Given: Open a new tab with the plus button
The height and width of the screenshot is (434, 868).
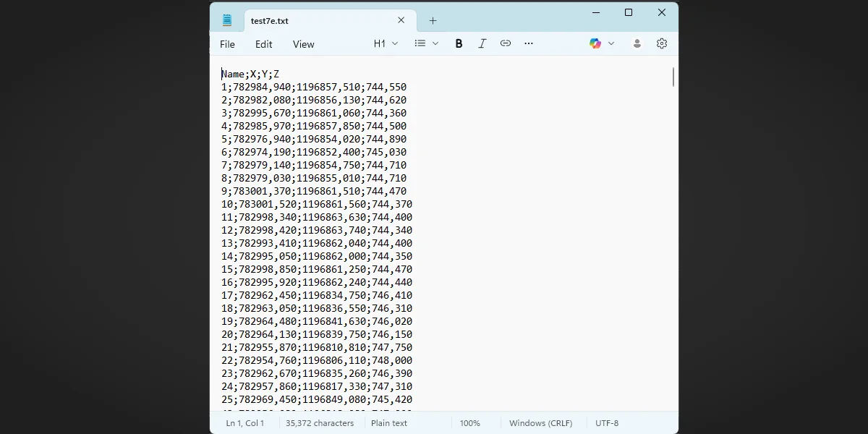Looking at the screenshot, I should pyautogui.click(x=433, y=20).
